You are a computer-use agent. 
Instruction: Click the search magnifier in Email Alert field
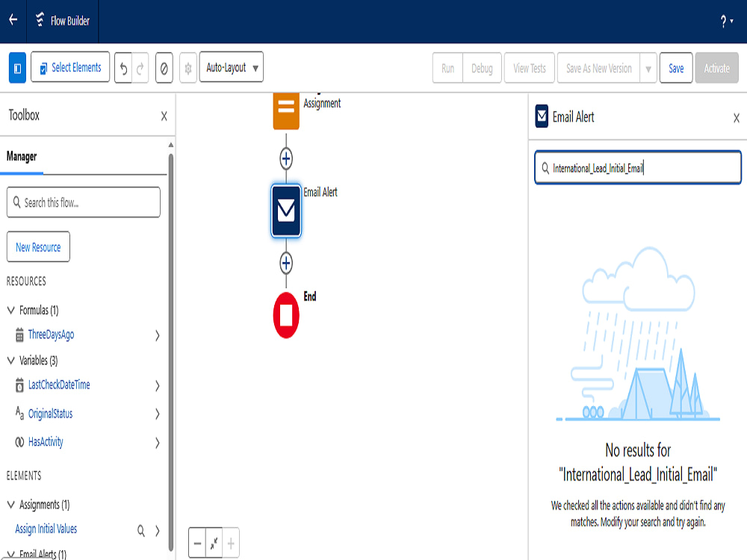(x=545, y=167)
